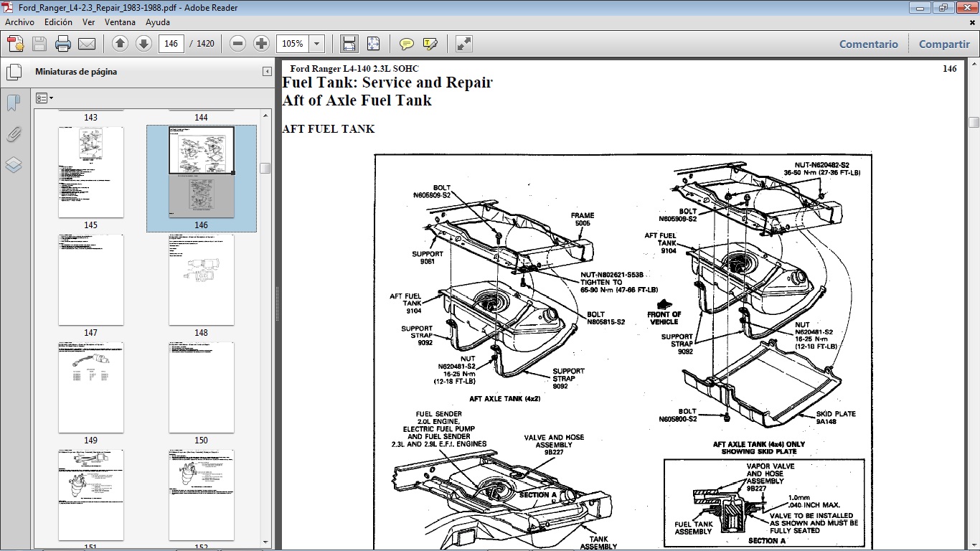
Task: Click the page number field showing 146
Action: [x=171, y=44]
